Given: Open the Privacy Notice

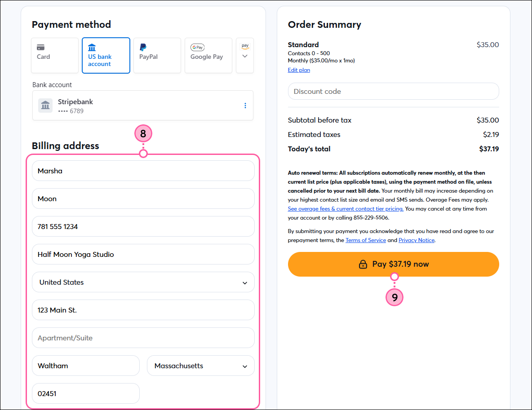Looking at the screenshot, I should click(x=416, y=240).
